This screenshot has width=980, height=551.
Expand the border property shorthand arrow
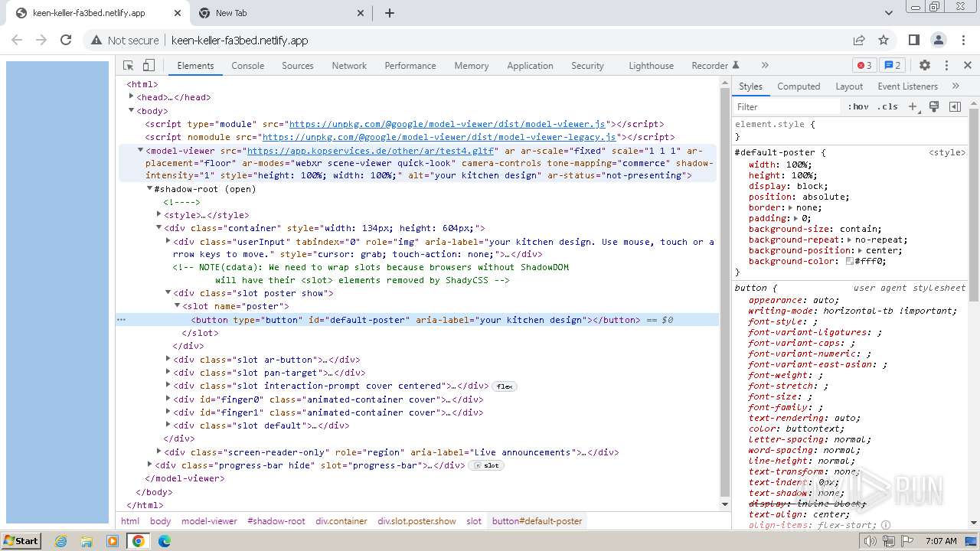(791, 207)
